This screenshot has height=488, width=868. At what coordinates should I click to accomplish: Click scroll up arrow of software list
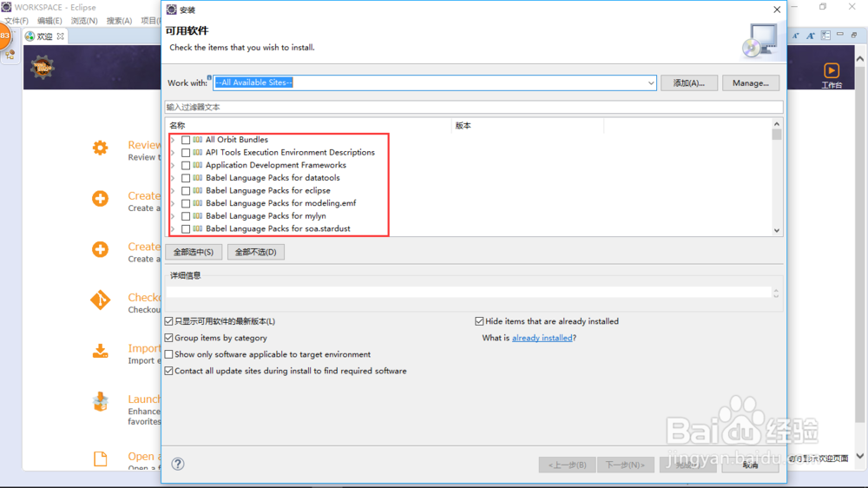[777, 124]
